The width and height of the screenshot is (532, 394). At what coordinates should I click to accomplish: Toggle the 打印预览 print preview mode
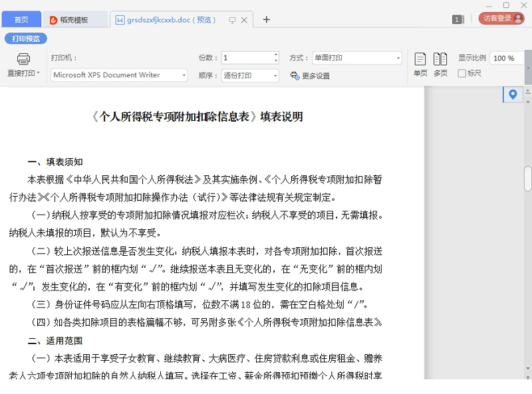27,38
